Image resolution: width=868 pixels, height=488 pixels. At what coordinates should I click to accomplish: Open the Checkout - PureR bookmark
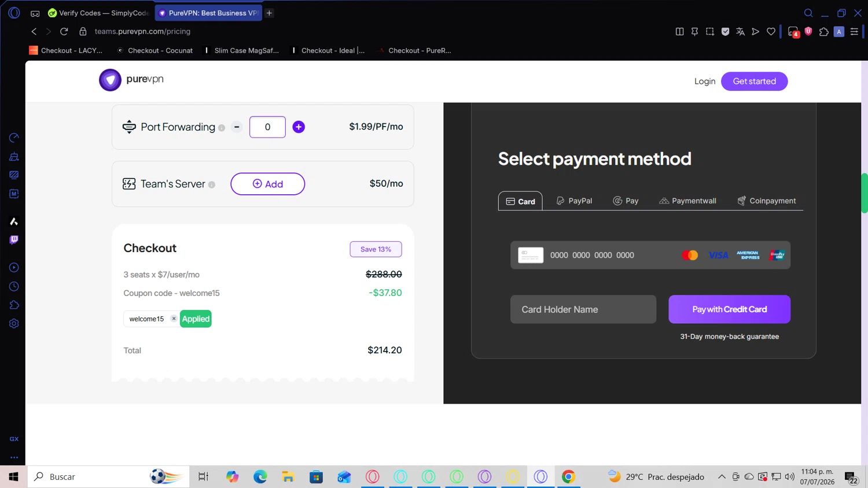414,50
